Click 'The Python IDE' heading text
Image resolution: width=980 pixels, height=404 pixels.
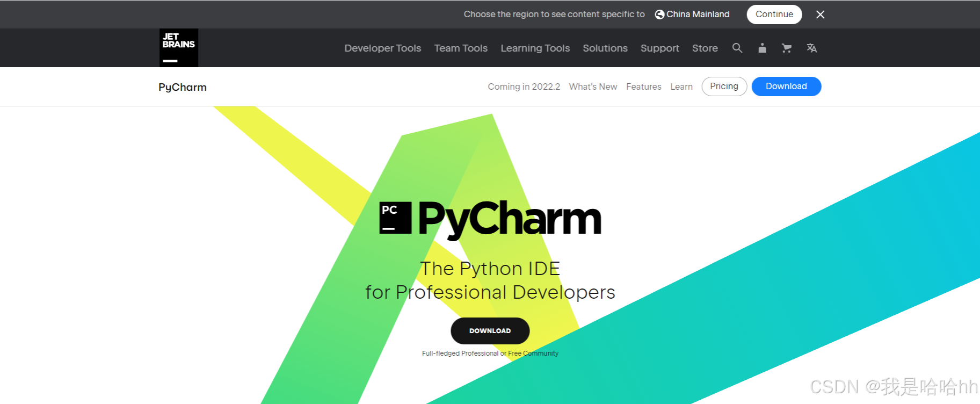click(x=490, y=269)
